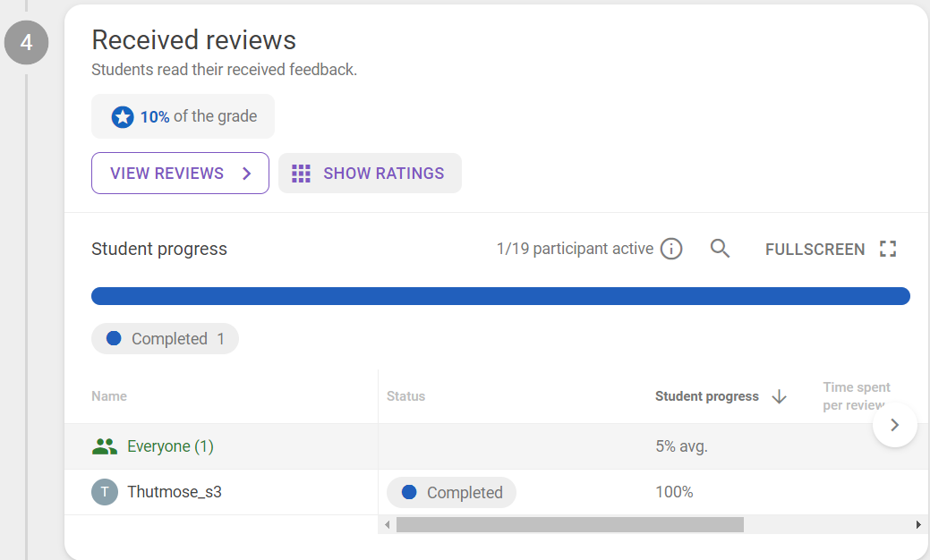Open student progress search icon

point(720,249)
